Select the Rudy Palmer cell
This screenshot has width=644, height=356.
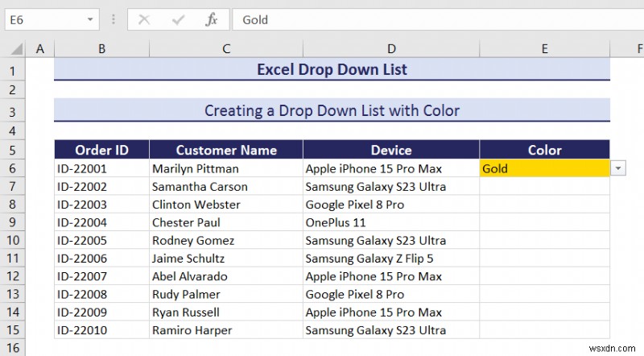tap(226, 294)
